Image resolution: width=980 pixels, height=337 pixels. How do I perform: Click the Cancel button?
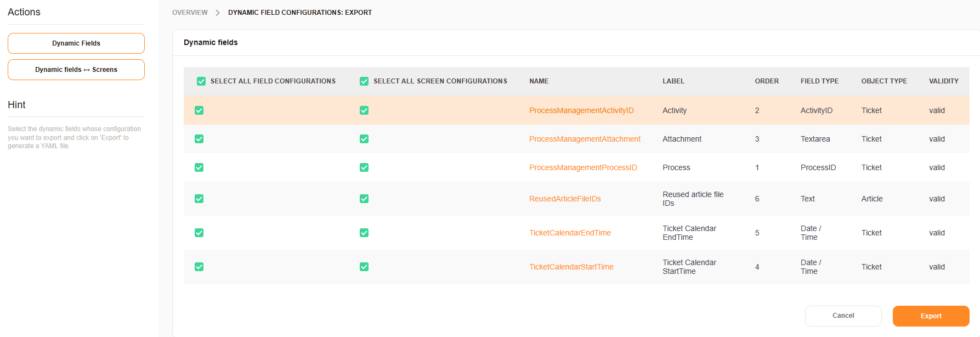(843, 316)
